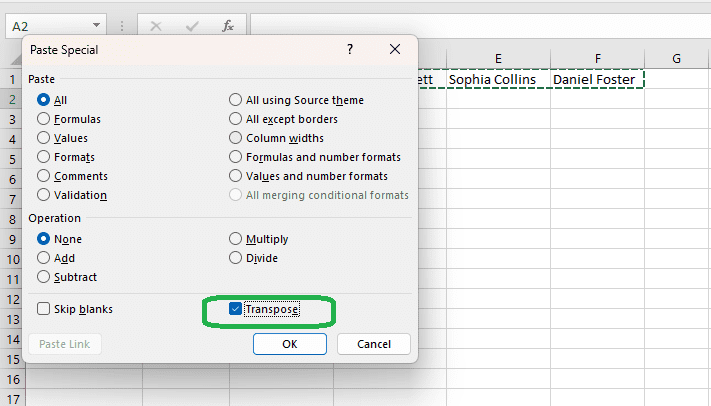
Task: Choose the Column widths paste option
Action: coord(236,138)
